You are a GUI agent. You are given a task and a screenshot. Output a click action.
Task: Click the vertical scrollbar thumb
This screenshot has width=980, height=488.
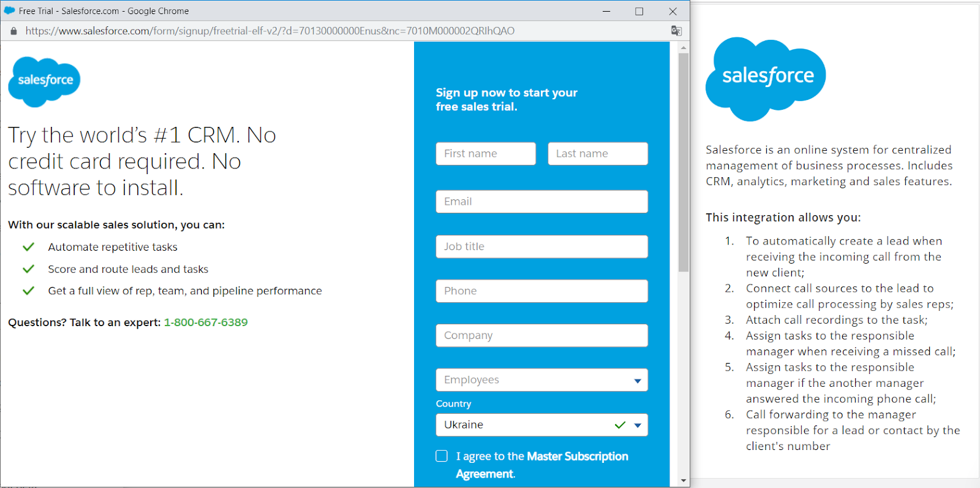684,162
